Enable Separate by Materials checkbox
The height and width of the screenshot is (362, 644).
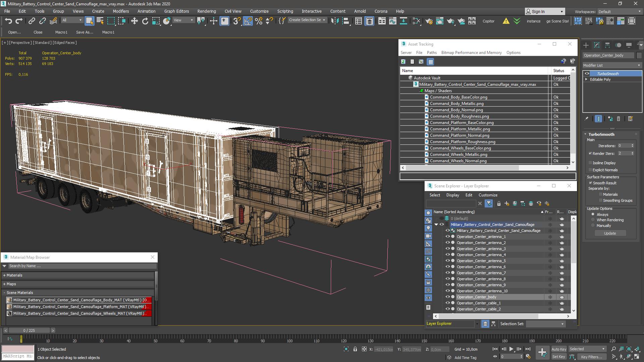[x=601, y=194]
